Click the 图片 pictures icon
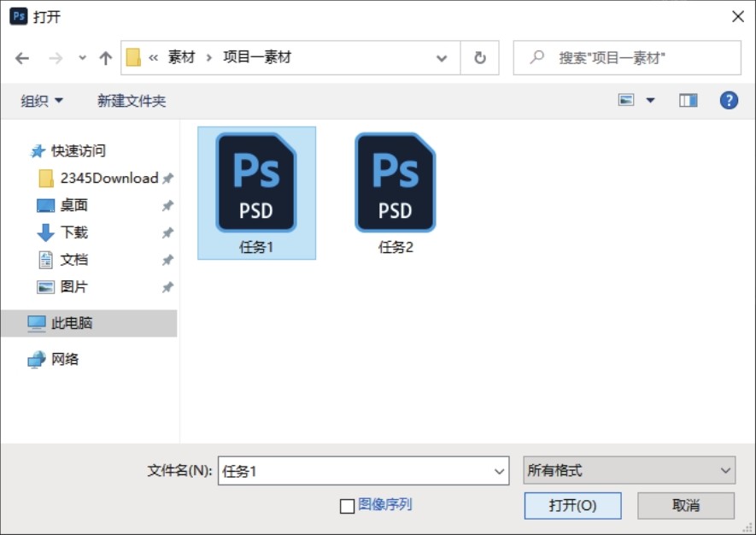Viewport: 756px width, 535px height. [x=46, y=287]
